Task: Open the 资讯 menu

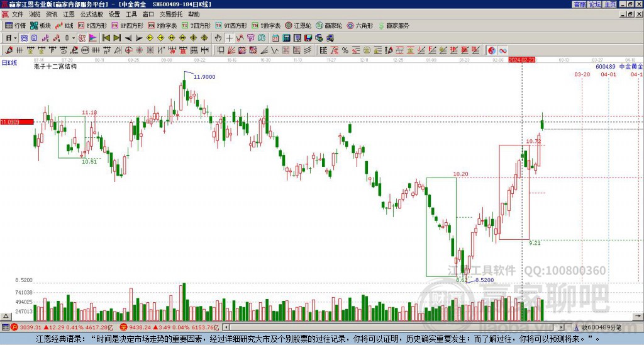Action: click(x=52, y=14)
